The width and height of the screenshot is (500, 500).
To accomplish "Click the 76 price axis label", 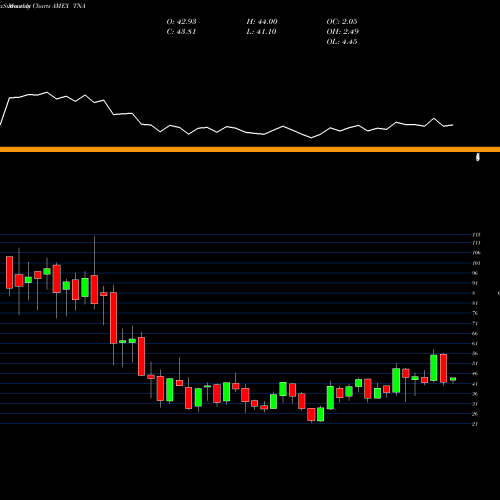I will (475, 313).
